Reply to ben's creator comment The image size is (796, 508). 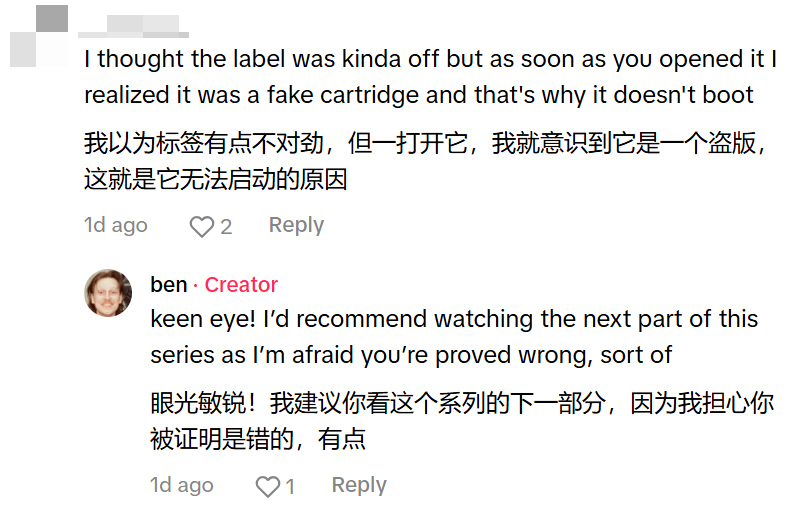coord(359,485)
